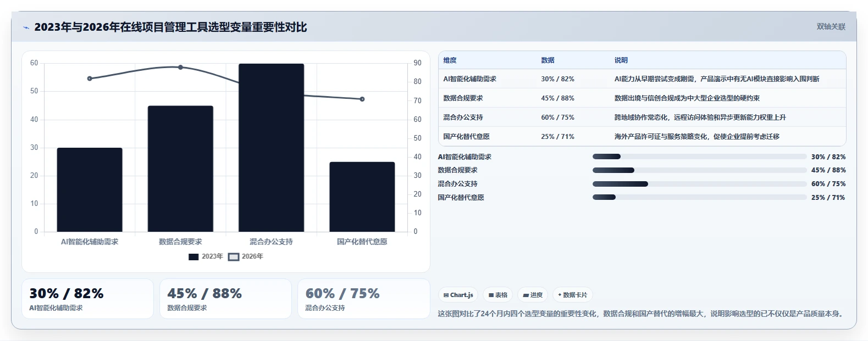Click the 2023 bar for AI智能化辅助需求
This screenshot has width=868, height=341.
click(90, 189)
